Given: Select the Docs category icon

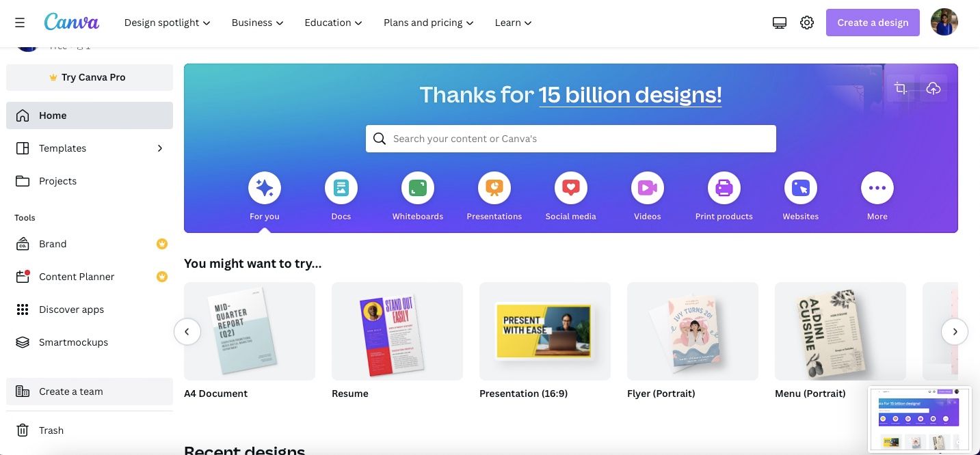Looking at the screenshot, I should click(x=341, y=187).
